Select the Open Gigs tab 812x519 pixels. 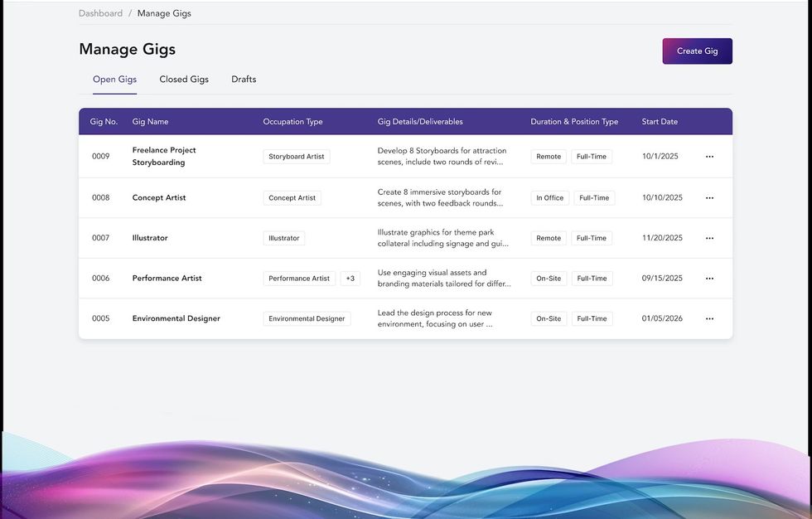coord(114,79)
